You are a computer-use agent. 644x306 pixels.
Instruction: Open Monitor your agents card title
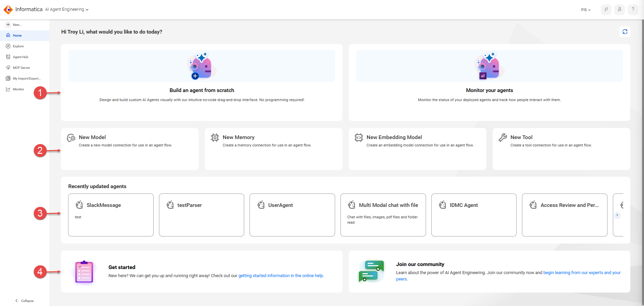coord(489,90)
